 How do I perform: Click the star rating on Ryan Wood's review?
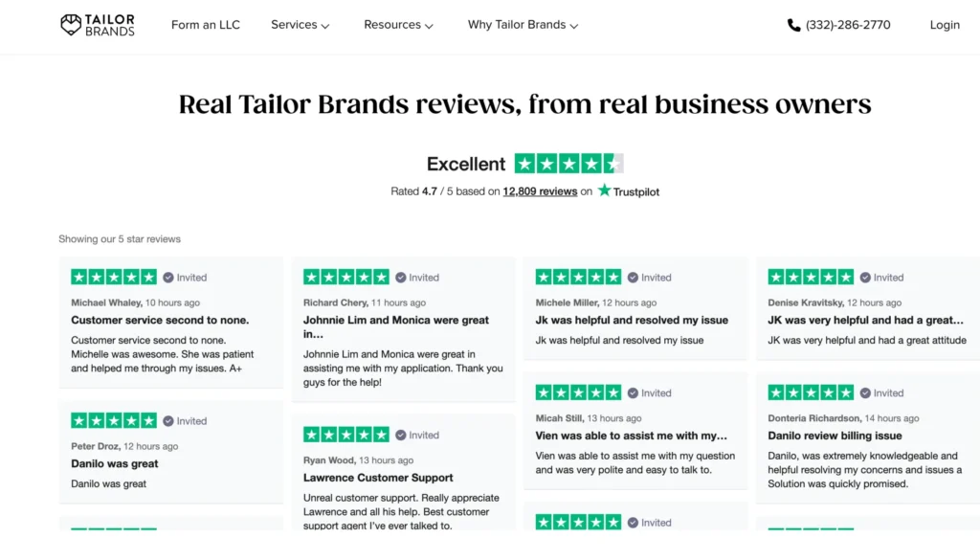345,435
